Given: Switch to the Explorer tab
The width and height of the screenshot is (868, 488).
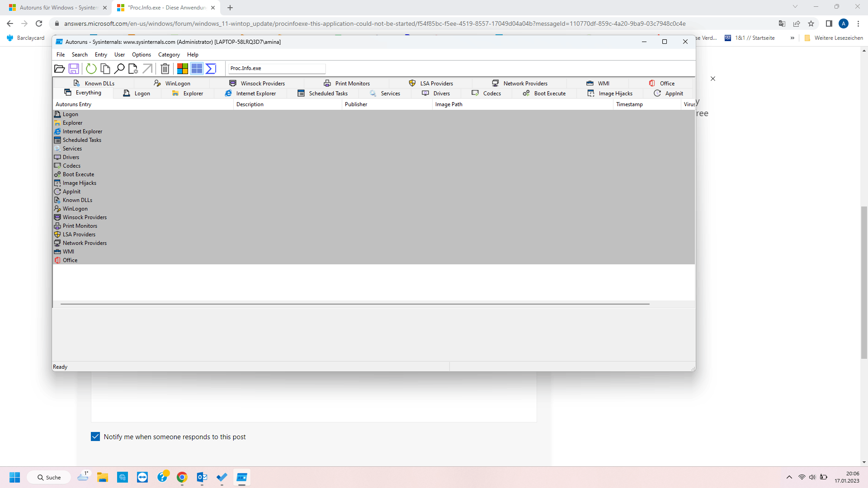Looking at the screenshot, I should [187, 94].
